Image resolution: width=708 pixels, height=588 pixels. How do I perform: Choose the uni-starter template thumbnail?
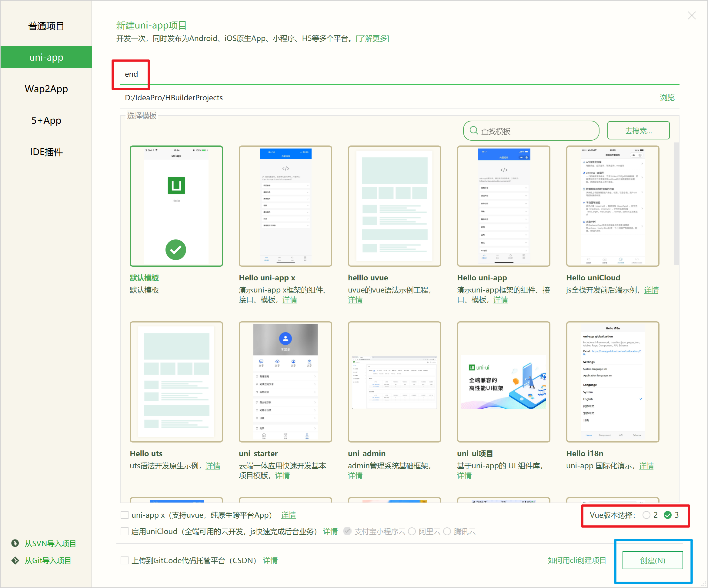click(x=285, y=382)
